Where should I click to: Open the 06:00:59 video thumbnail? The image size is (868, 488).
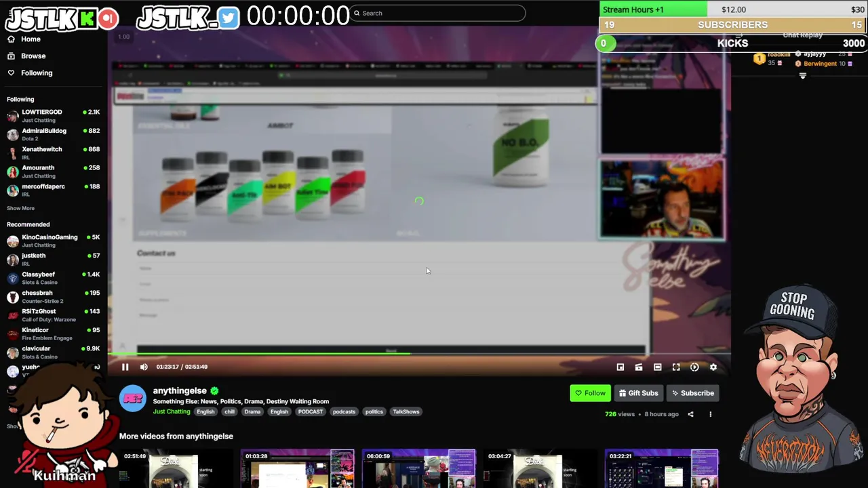[x=418, y=468]
